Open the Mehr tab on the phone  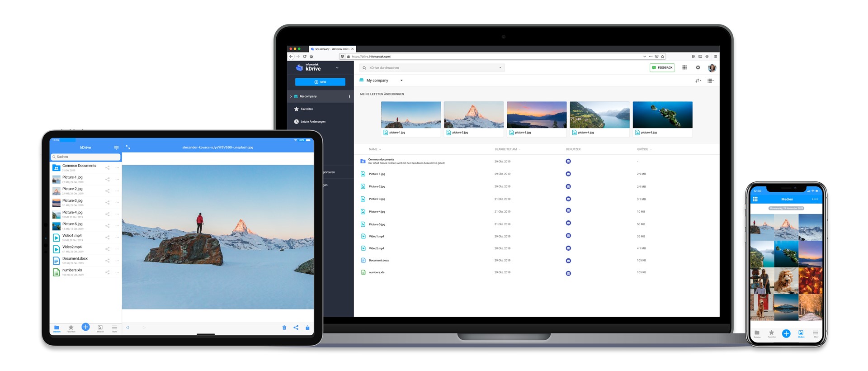(x=816, y=334)
